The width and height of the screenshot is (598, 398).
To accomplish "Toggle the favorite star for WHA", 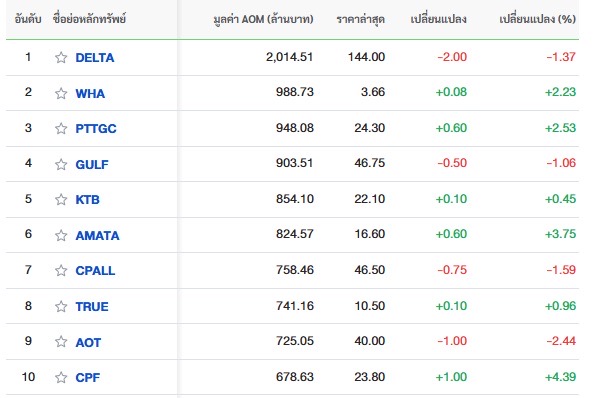I will (61, 93).
